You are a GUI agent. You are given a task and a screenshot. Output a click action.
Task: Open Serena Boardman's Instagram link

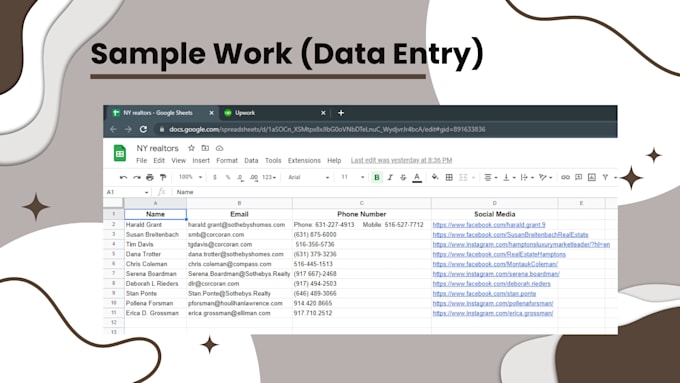click(496, 274)
